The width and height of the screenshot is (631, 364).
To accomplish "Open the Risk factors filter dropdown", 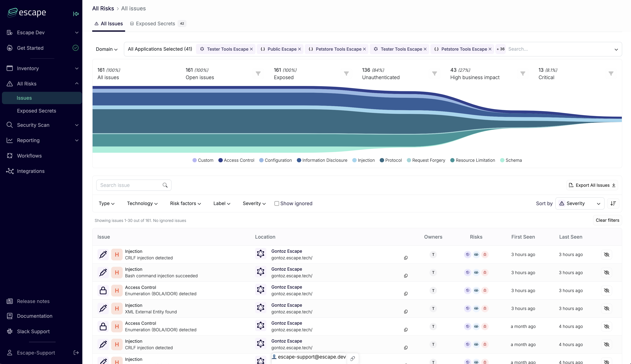I will [x=185, y=203].
